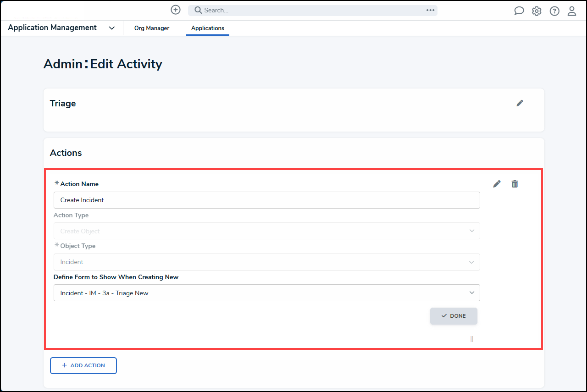
Task: Click into the Action Name field
Action: (267, 200)
